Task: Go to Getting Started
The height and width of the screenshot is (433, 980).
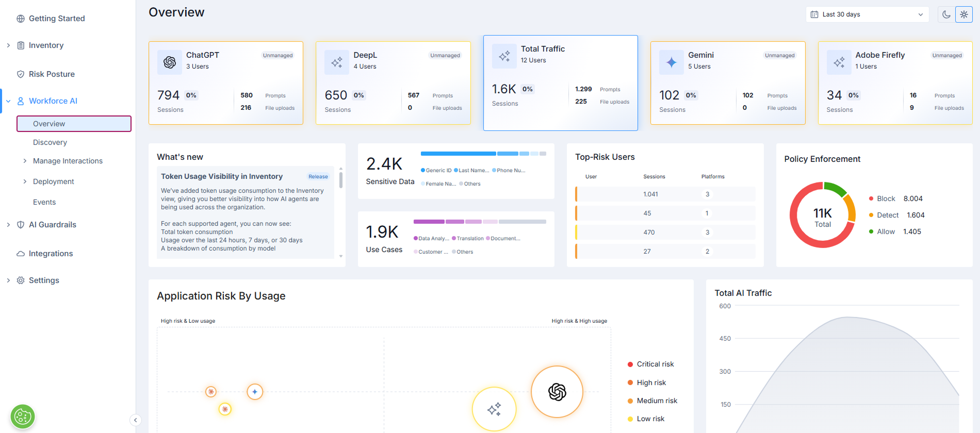Action: [57, 19]
